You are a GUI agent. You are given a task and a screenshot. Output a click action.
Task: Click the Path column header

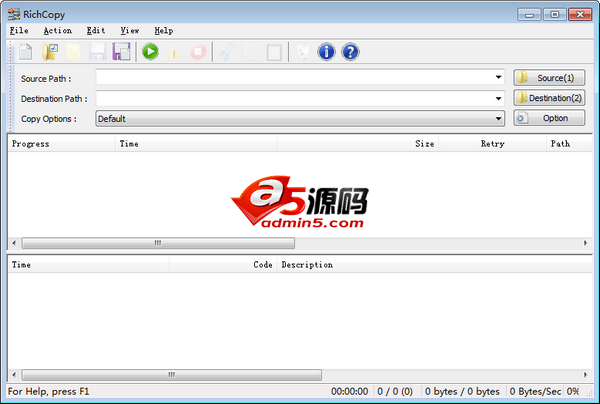pyautogui.click(x=569, y=144)
